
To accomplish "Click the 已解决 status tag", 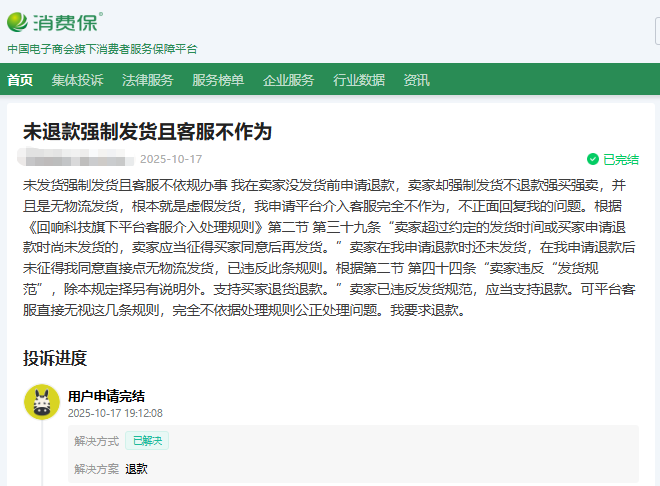I will click(147, 441).
